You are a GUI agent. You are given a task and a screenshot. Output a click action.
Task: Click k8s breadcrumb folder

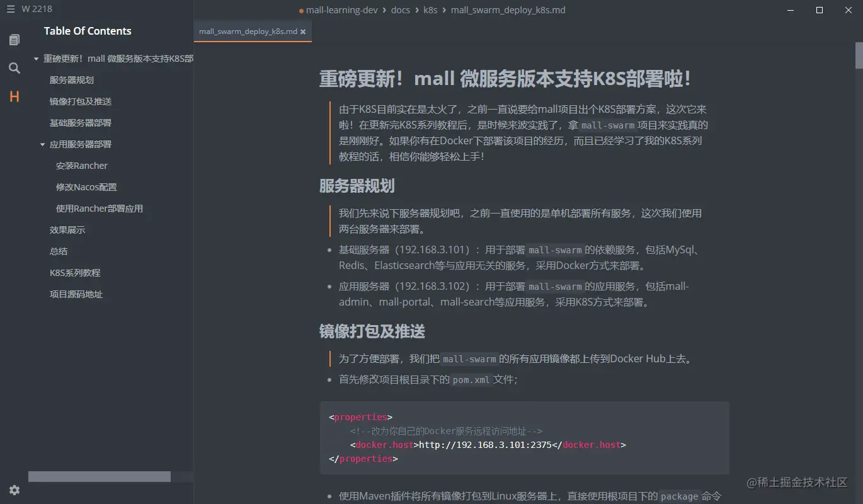coord(430,10)
